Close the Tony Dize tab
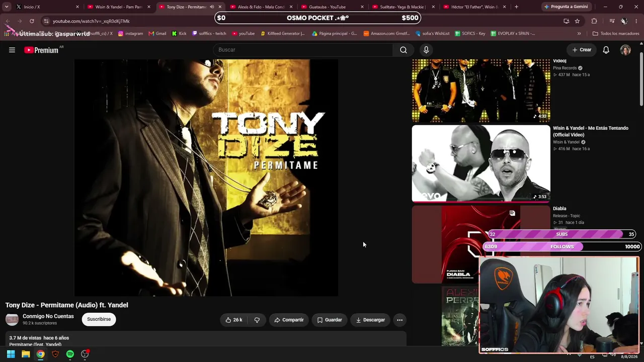 pyautogui.click(x=220, y=7)
